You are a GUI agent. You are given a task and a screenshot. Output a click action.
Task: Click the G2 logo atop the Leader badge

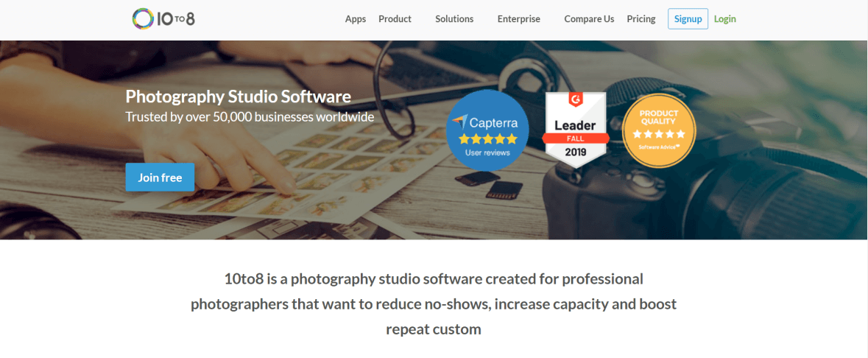click(576, 101)
